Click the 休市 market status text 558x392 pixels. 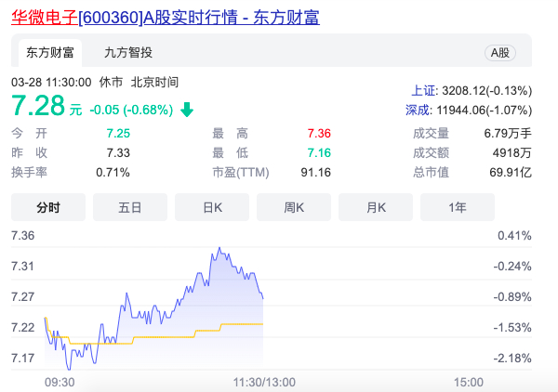(x=111, y=83)
